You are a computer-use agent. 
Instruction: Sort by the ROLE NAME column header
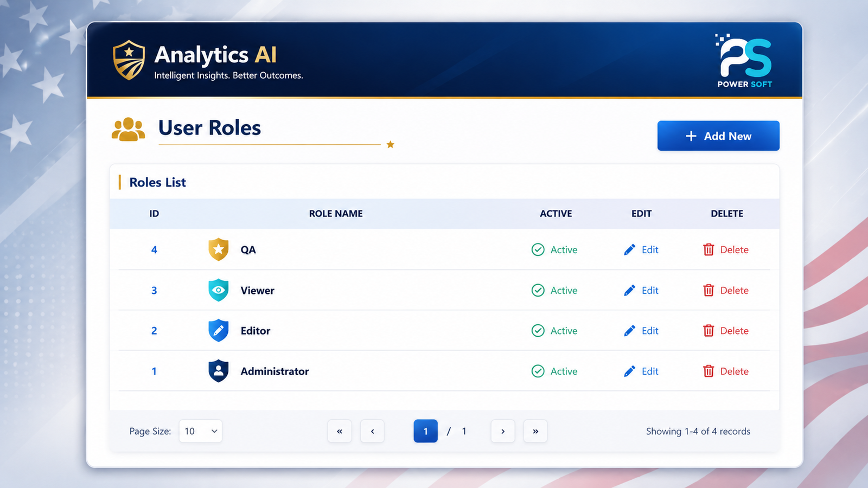coord(336,214)
